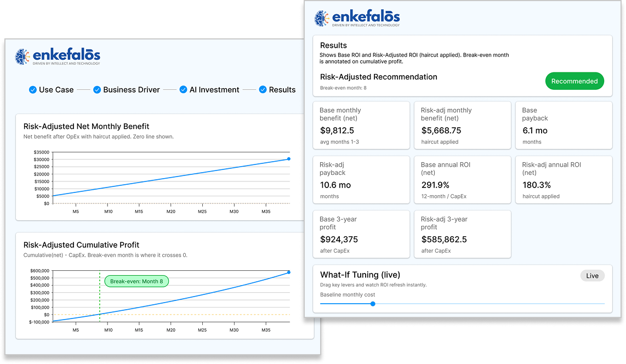
Task: Click the Recommended button
Action: click(574, 81)
